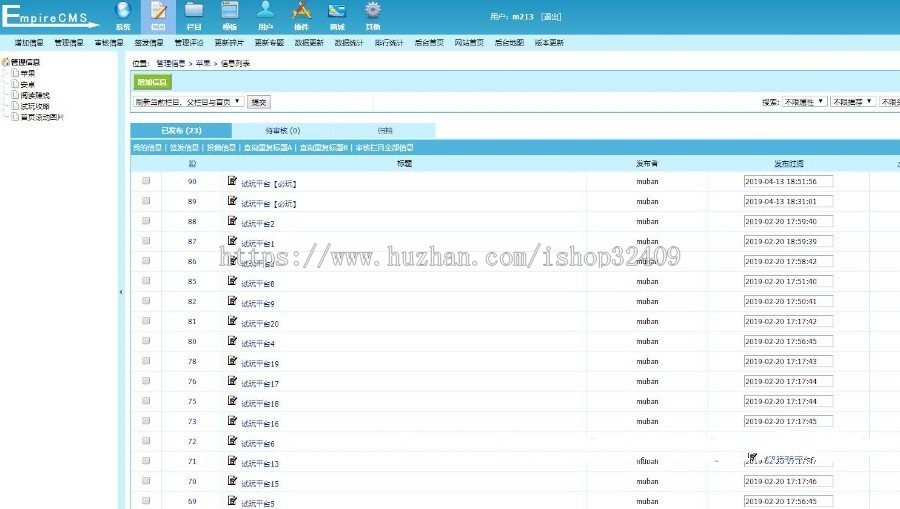Click edit icon for row ID 73
The image size is (900, 509).
[x=232, y=421]
